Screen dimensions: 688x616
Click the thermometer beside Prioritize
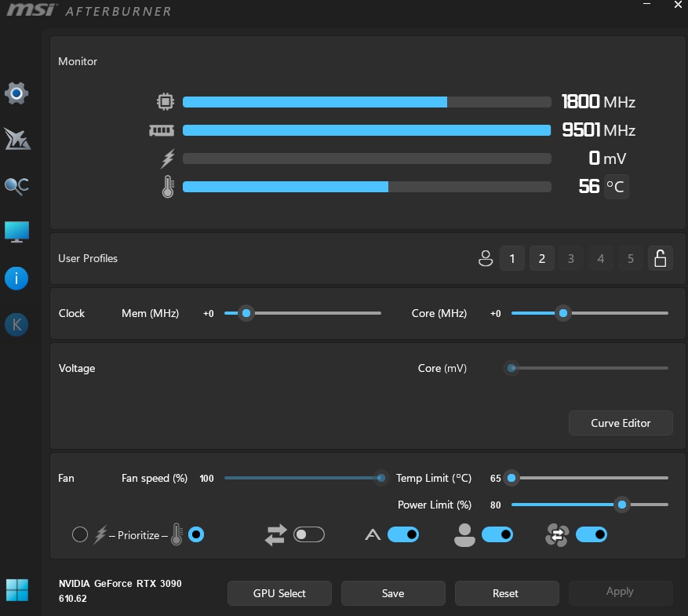(x=177, y=534)
